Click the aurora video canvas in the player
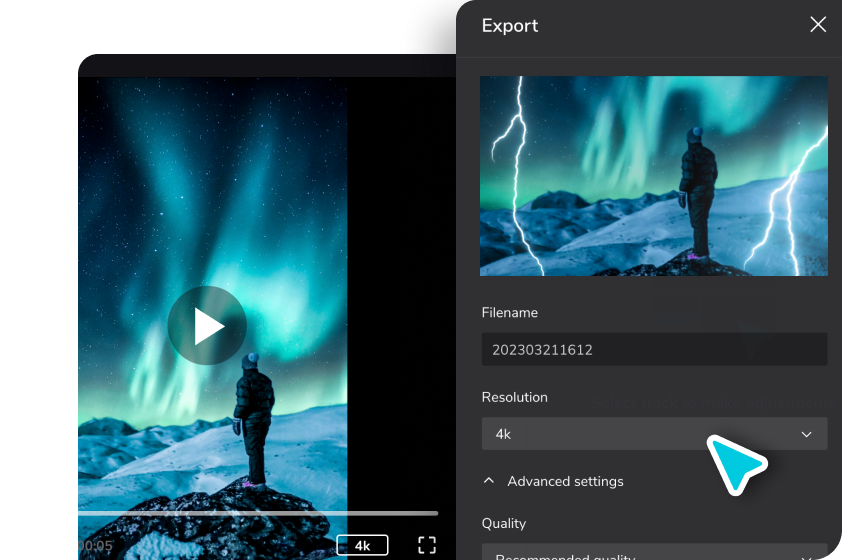The image size is (842, 560). (x=213, y=200)
